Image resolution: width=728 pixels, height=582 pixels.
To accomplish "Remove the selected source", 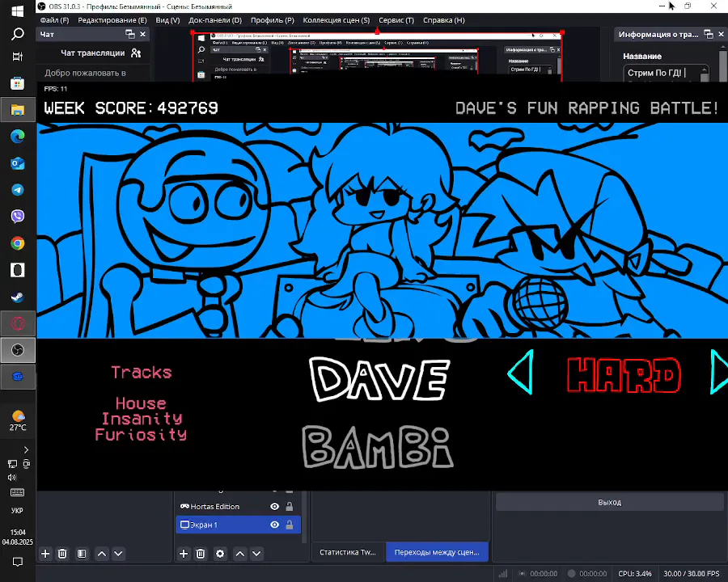I will [x=201, y=553].
